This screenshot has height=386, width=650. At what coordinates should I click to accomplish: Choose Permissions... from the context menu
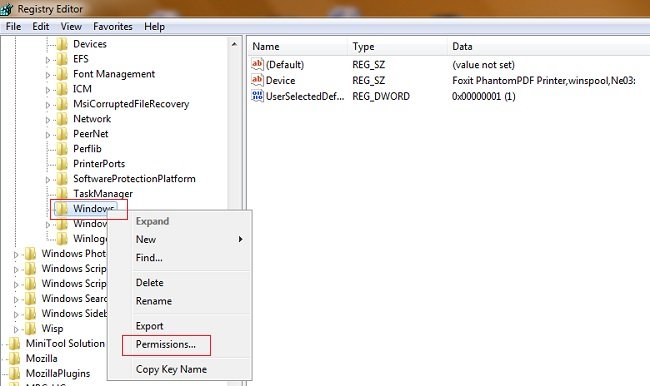pyautogui.click(x=166, y=345)
